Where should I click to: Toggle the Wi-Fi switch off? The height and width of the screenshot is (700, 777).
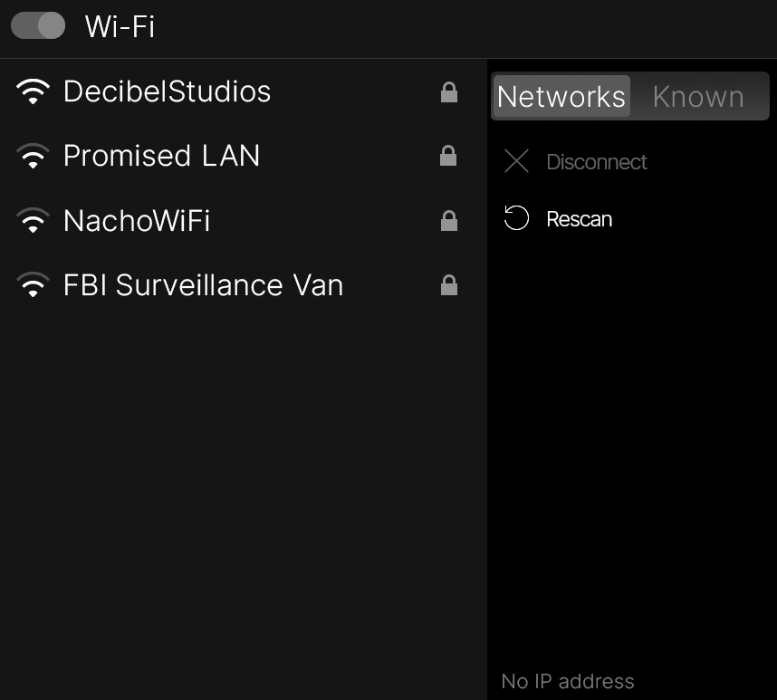coord(38,25)
